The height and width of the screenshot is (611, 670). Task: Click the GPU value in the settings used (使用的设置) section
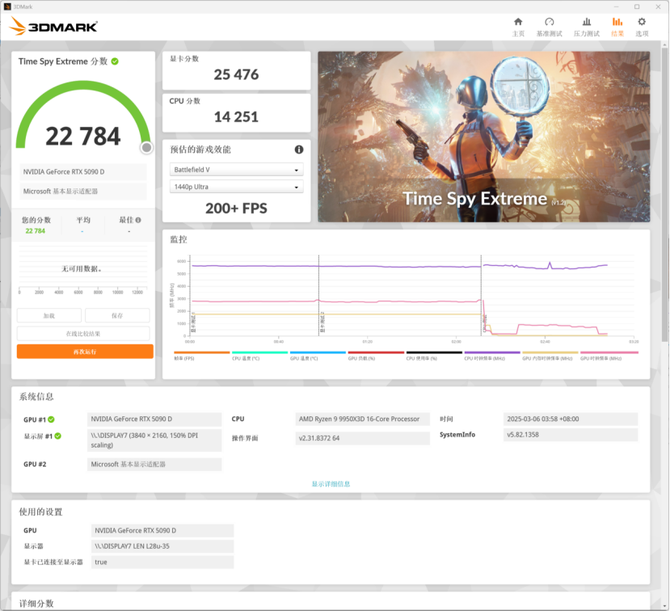[x=162, y=530]
